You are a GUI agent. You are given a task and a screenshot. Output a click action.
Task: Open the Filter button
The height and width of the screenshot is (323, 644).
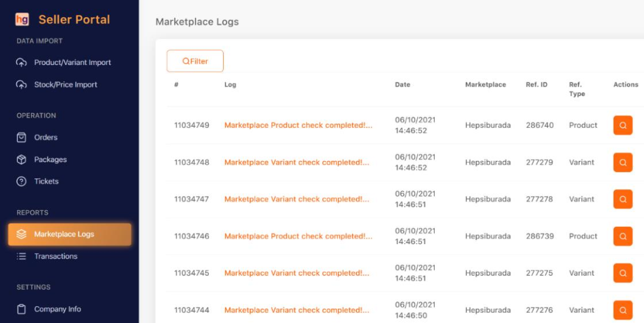[x=195, y=61]
